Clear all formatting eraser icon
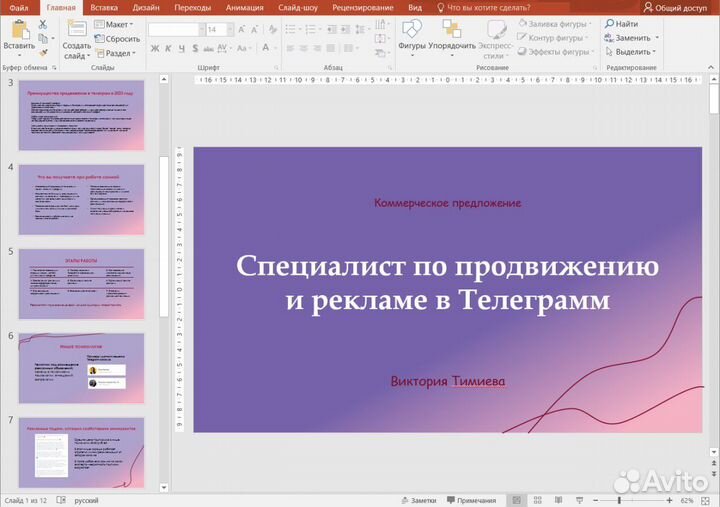 tap(273, 30)
